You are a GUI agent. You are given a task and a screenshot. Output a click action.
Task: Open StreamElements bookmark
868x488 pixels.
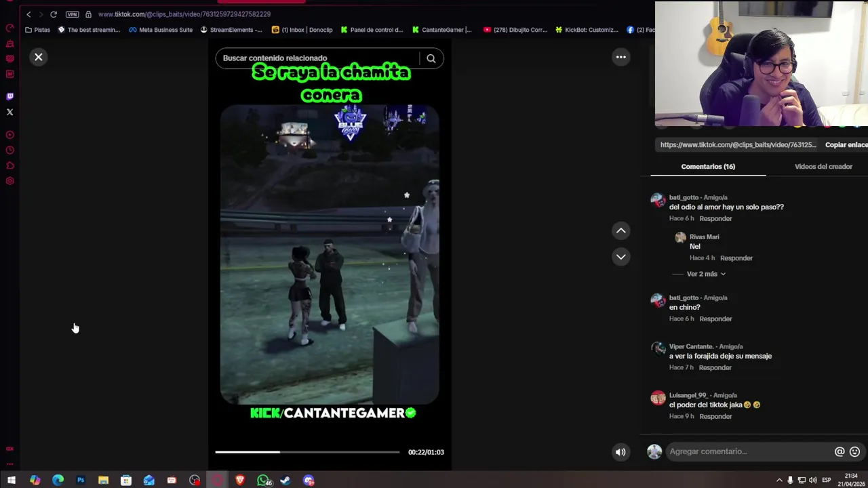click(231, 30)
